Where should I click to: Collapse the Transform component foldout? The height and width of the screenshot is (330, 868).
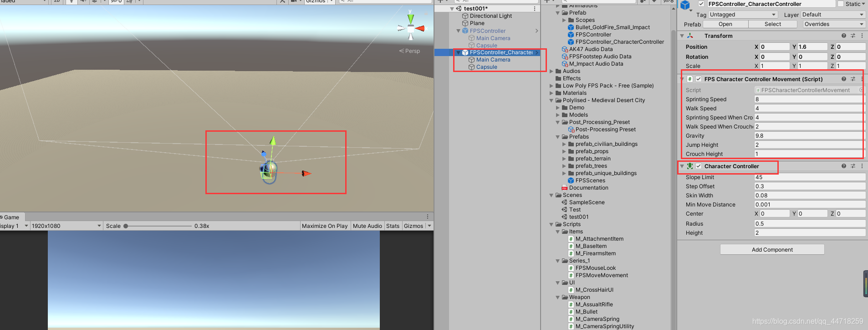tap(682, 36)
